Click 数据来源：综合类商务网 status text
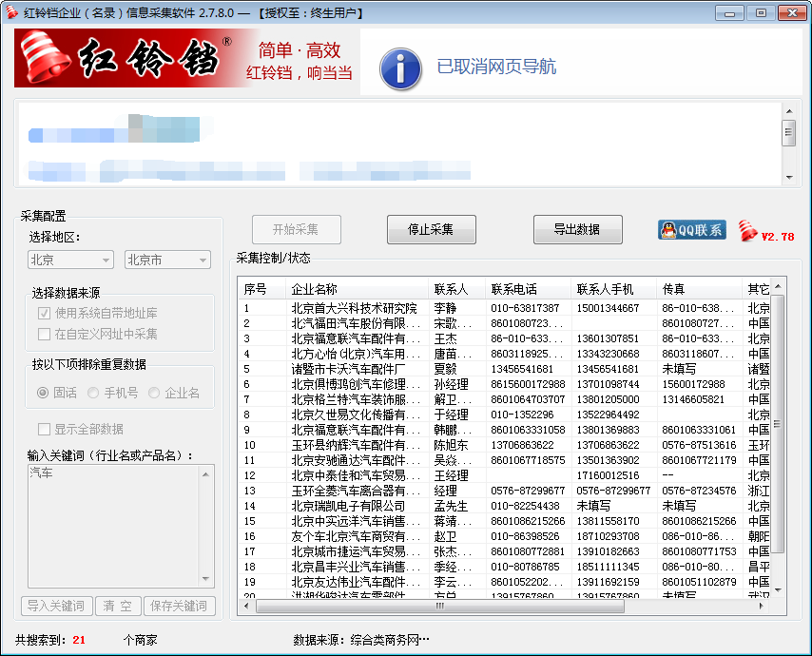Screen dimensions: 812x656 point(361,640)
